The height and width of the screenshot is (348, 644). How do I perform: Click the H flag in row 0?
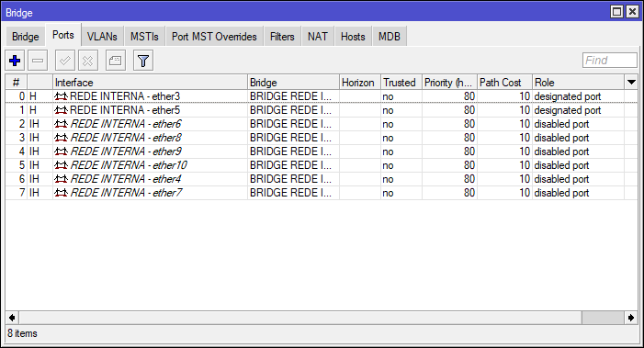point(33,96)
